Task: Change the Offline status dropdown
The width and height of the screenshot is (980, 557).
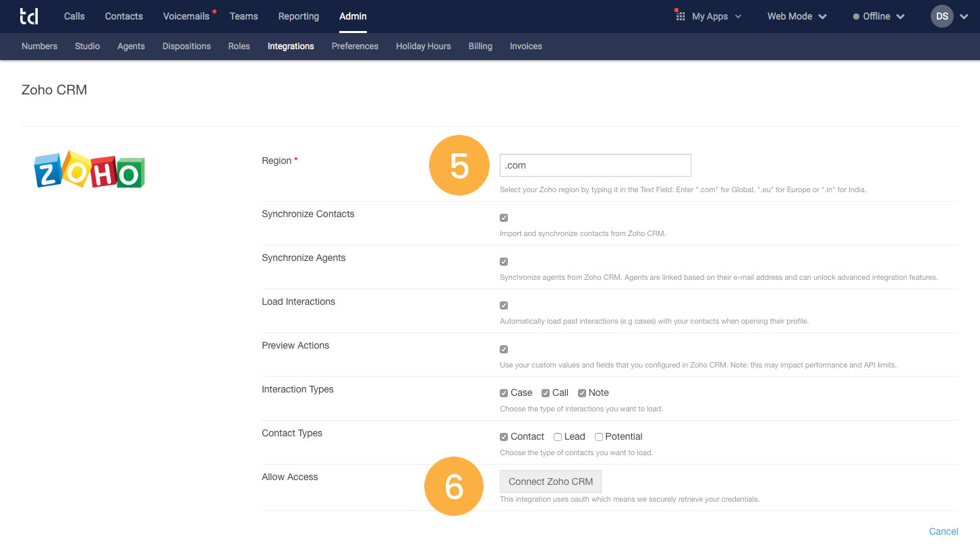Action: 879,16
